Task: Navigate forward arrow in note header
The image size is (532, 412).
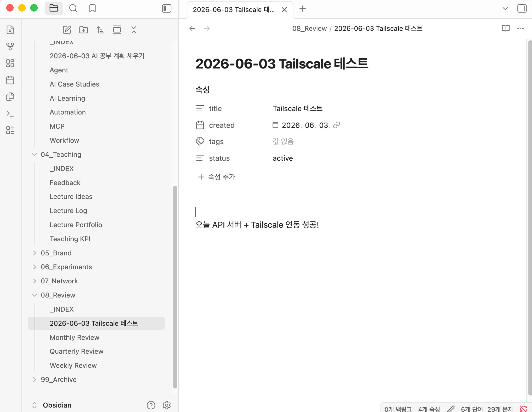Action: point(207,28)
